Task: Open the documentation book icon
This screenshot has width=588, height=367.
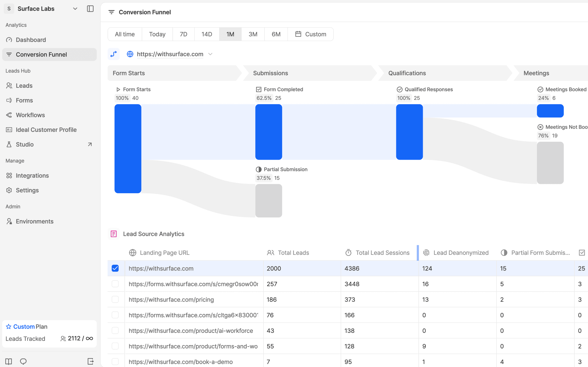Action: [9, 361]
